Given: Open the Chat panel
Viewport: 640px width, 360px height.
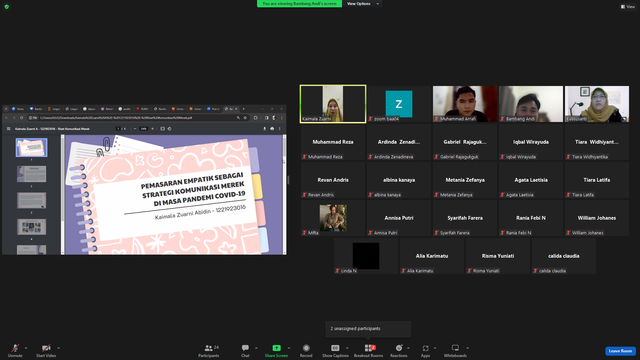Looking at the screenshot, I should [245, 350].
